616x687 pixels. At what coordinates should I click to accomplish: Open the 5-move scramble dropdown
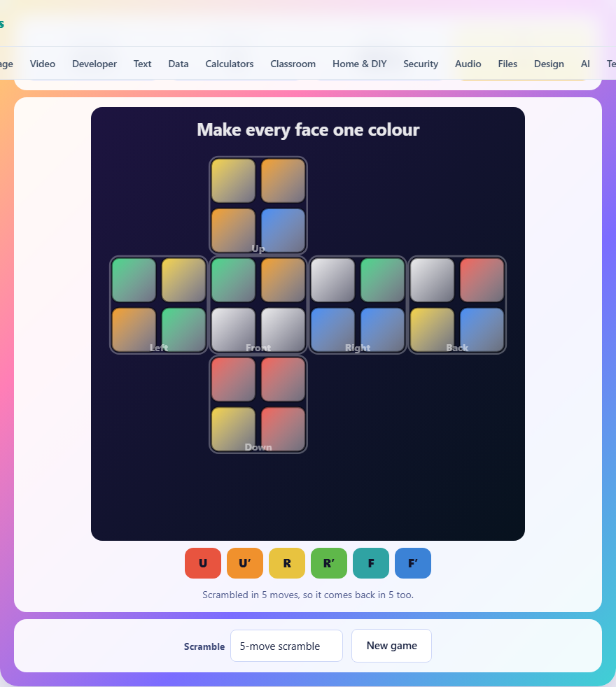pos(286,646)
